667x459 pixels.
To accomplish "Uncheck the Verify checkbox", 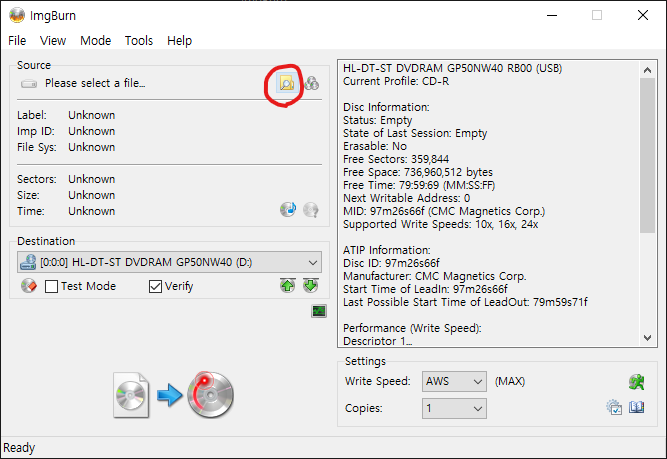I will [x=155, y=286].
